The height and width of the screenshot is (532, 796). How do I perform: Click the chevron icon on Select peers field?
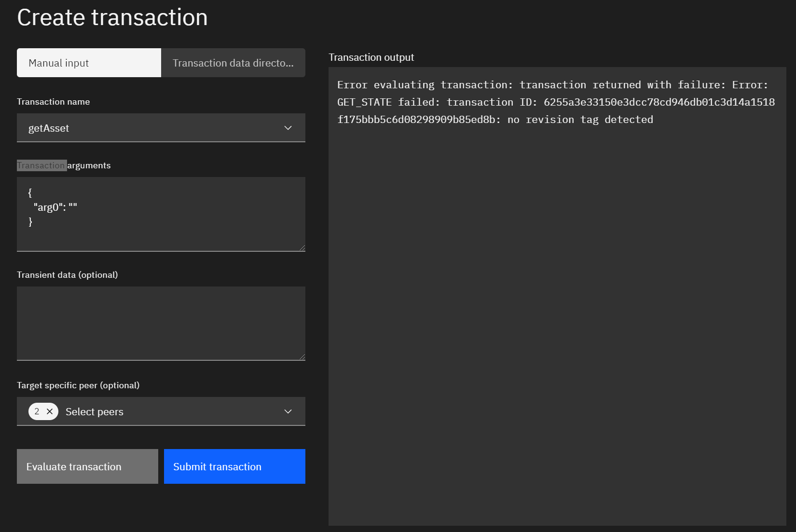288,411
